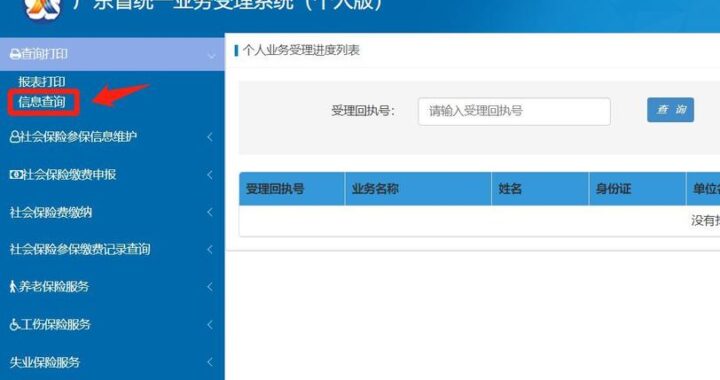This screenshot has width=720, height=380.
Task: Click the 受理回执号 column header
Action: (x=292, y=189)
